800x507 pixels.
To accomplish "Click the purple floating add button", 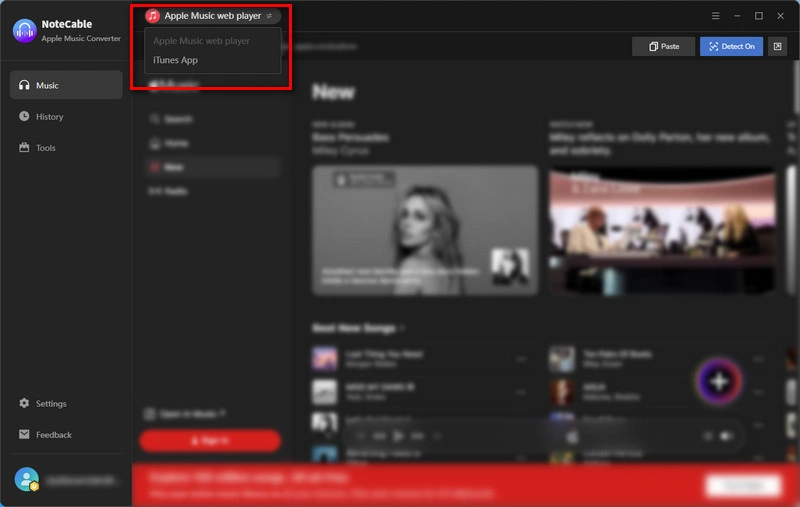I will pyautogui.click(x=719, y=381).
